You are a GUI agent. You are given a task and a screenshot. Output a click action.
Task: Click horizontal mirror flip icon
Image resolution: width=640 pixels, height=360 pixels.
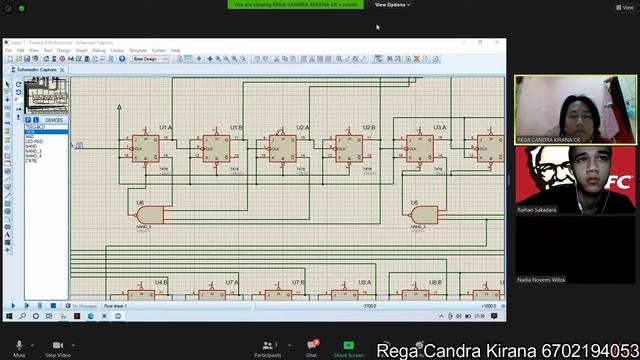18,109
